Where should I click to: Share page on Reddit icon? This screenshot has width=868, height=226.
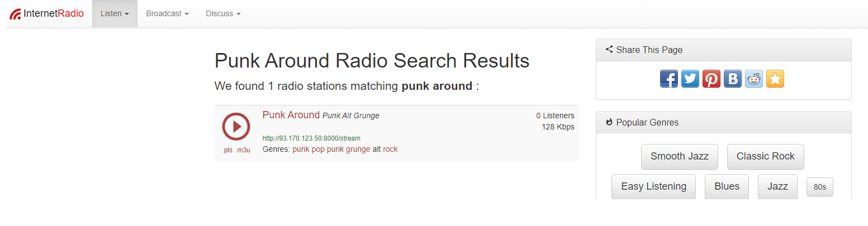click(x=754, y=79)
